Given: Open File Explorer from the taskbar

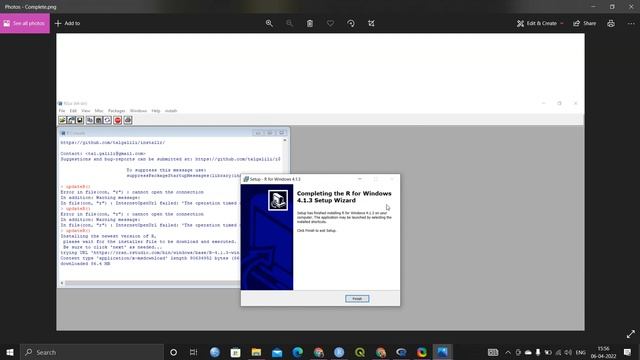Looking at the screenshot, I should 256,352.
